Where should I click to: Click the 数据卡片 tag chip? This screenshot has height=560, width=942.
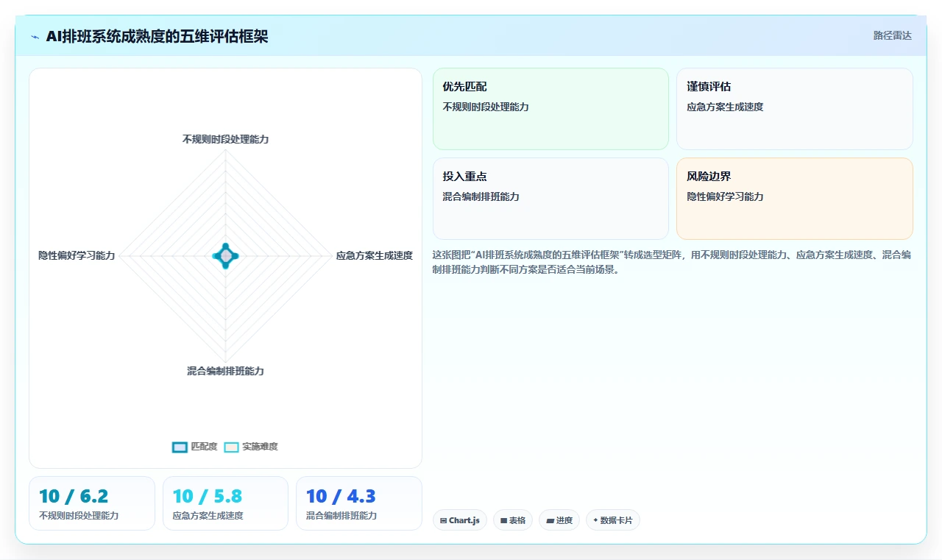(613, 520)
